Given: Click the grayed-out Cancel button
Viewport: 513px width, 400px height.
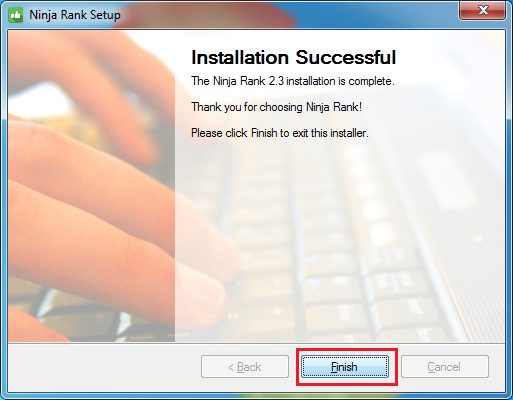Looking at the screenshot, I should [x=445, y=367].
